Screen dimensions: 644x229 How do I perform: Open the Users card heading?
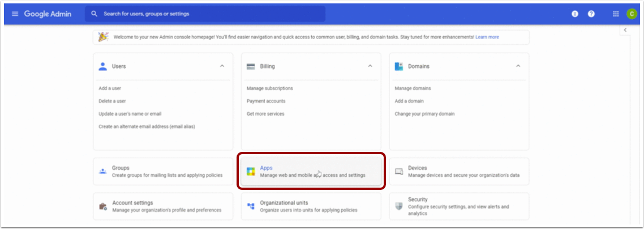coord(119,66)
